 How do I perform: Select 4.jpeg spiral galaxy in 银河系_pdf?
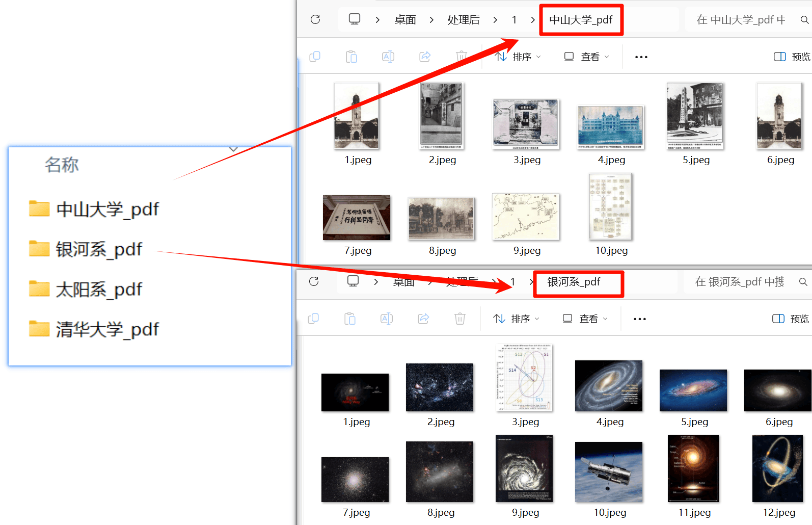(609, 386)
